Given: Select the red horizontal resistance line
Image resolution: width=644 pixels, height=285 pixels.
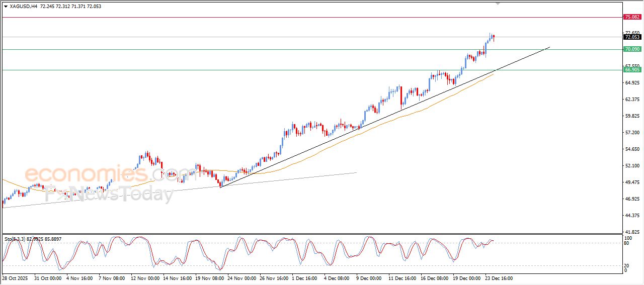Looking at the screenshot, I should point(302,17).
